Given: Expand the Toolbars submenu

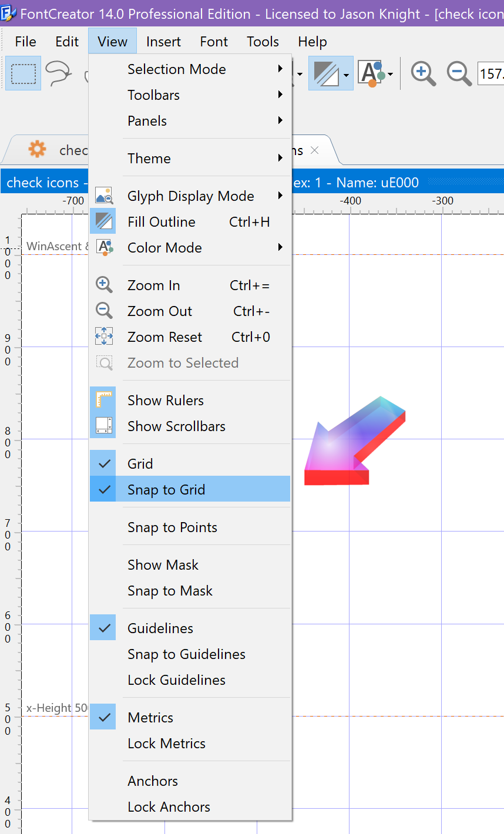Looking at the screenshot, I should click(x=190, y=95).
